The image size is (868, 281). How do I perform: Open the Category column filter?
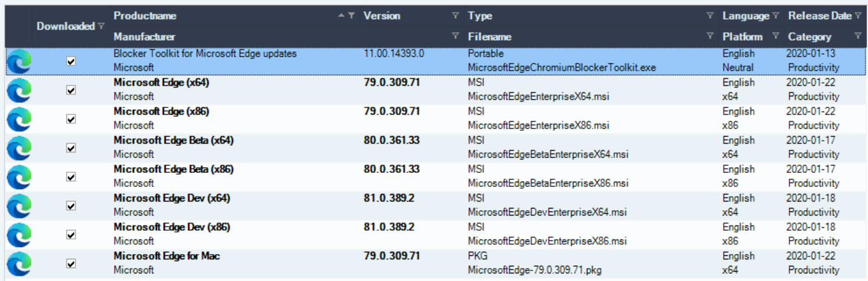pos(858,36)
